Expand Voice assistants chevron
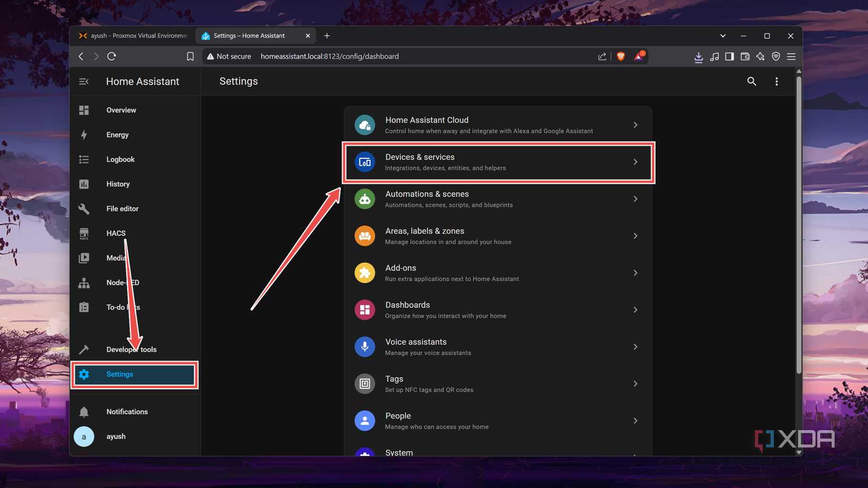The image size is (868, 488). pos(635,347)
